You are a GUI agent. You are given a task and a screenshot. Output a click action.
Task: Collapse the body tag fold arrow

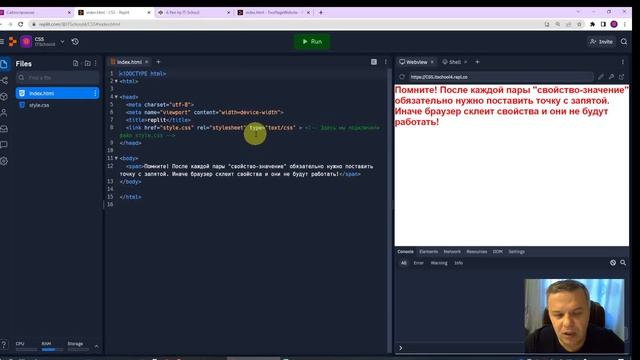tap(116, 158)
